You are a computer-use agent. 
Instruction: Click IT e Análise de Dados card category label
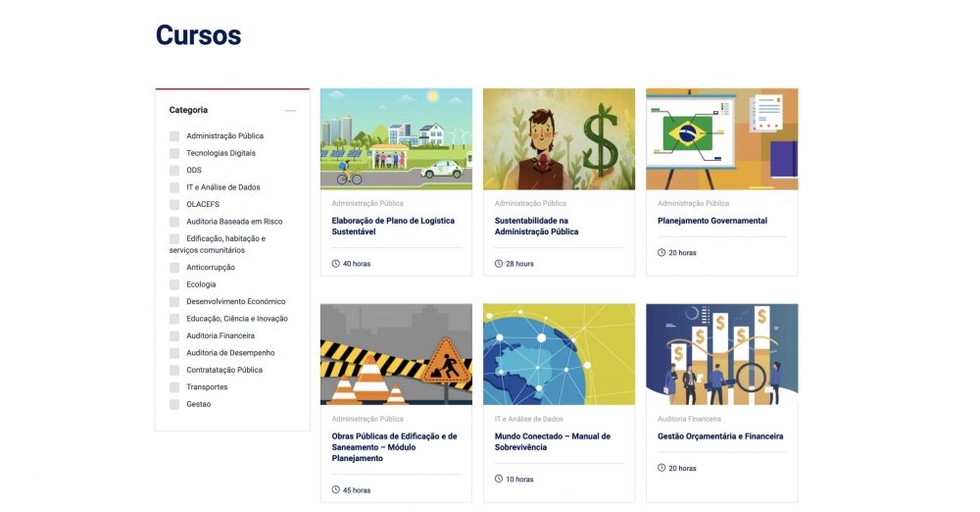pos(528,420)
